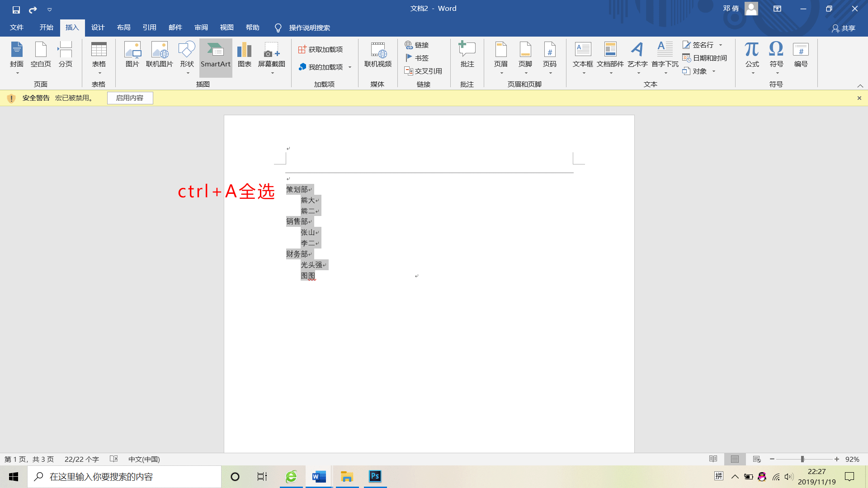Click the page number indicator at bottom

[x=28, y=459]
